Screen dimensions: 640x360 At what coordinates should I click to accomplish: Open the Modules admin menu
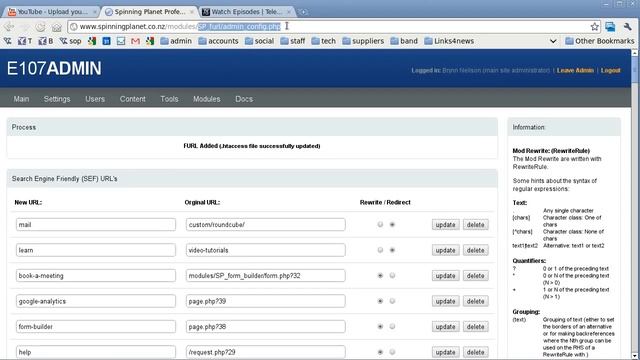[x=207, y=99]
